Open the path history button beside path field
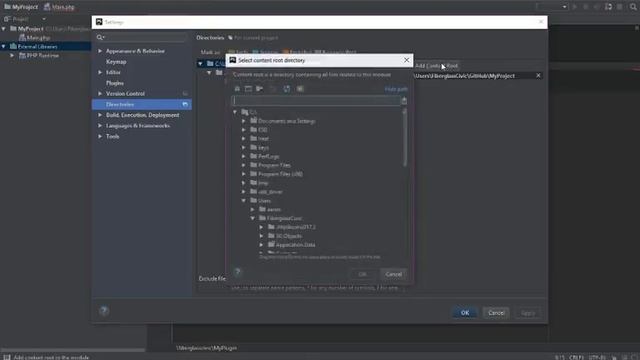The width and height of the screenshot is (640, 360). click(x=404, y=101)
